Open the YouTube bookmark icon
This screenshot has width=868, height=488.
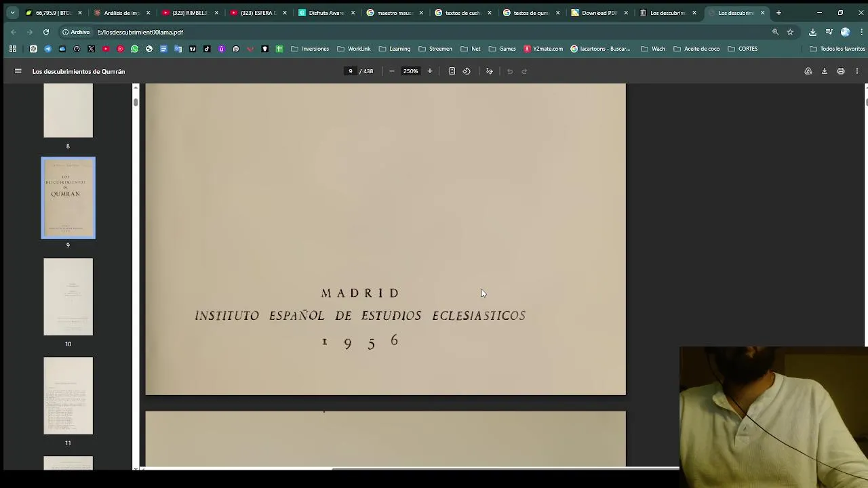pos(106,49)
